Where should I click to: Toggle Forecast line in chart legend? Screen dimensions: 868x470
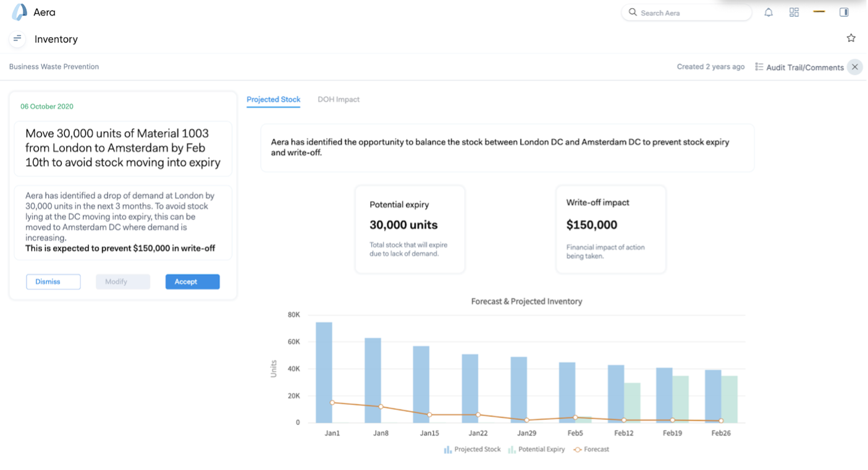pos(591,450)
